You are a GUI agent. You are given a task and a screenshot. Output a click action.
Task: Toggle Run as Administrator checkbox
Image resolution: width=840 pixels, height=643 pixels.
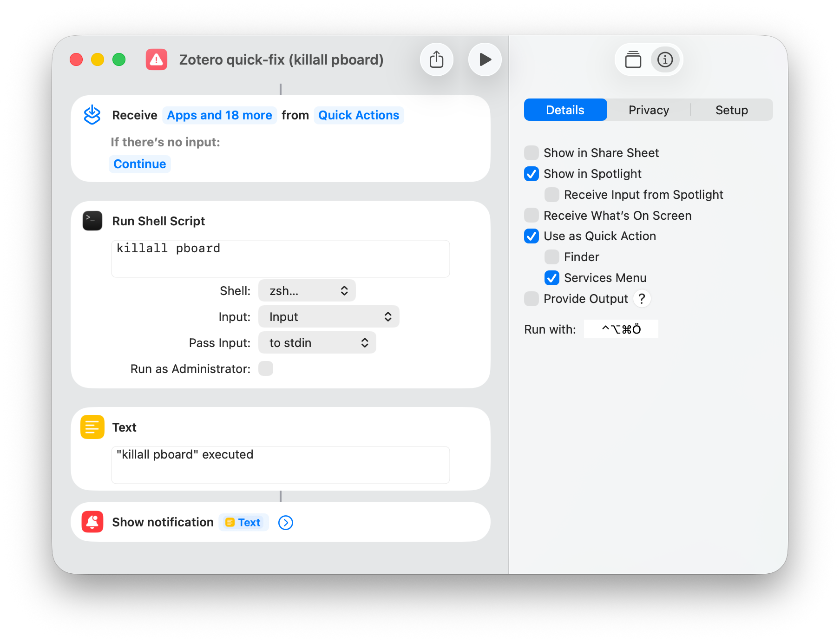point(266,368)
